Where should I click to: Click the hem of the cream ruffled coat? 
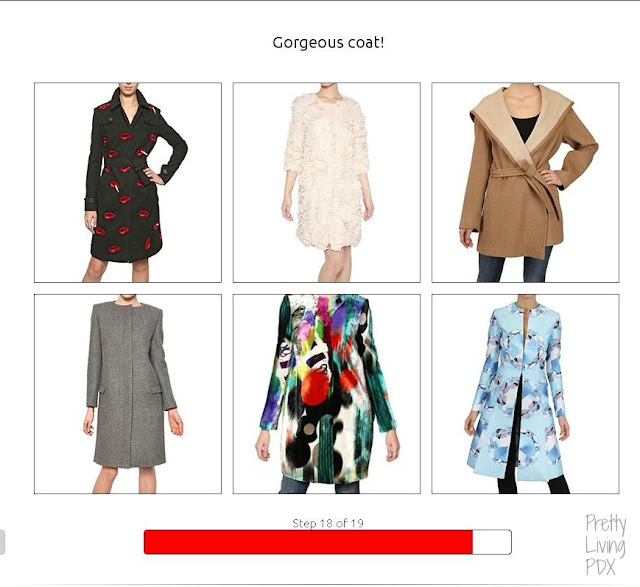tap(324, 244)
